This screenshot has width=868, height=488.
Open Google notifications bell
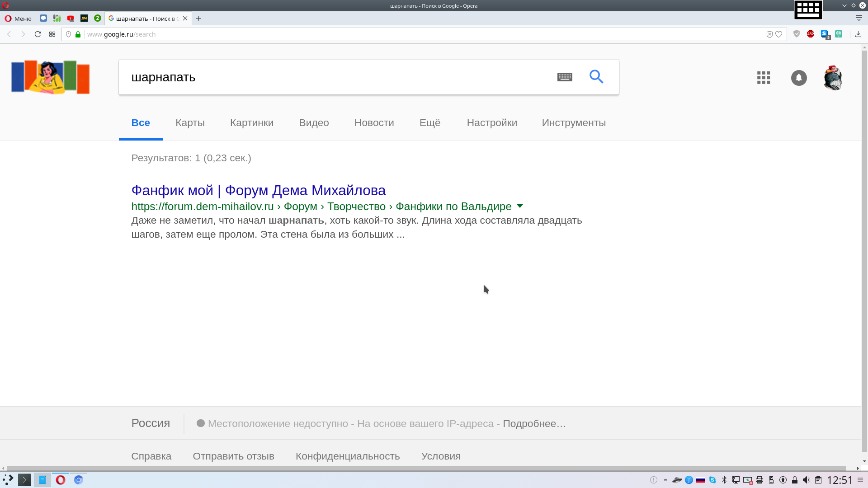[799, 78]
